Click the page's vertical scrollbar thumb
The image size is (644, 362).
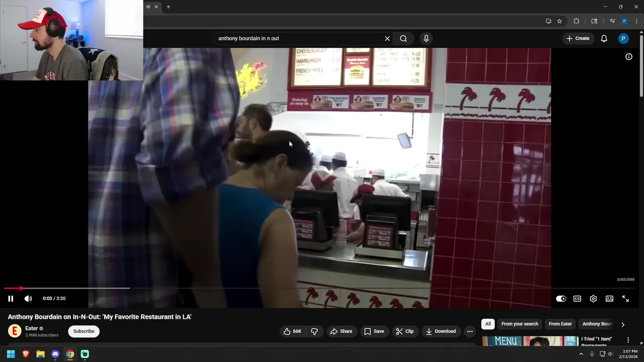[x=641, y=65]
